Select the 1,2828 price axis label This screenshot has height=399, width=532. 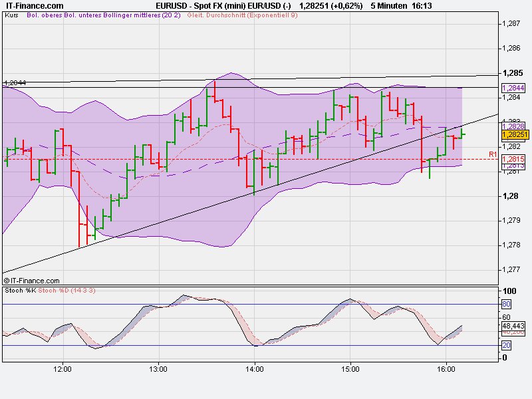(x=513, y=125)
